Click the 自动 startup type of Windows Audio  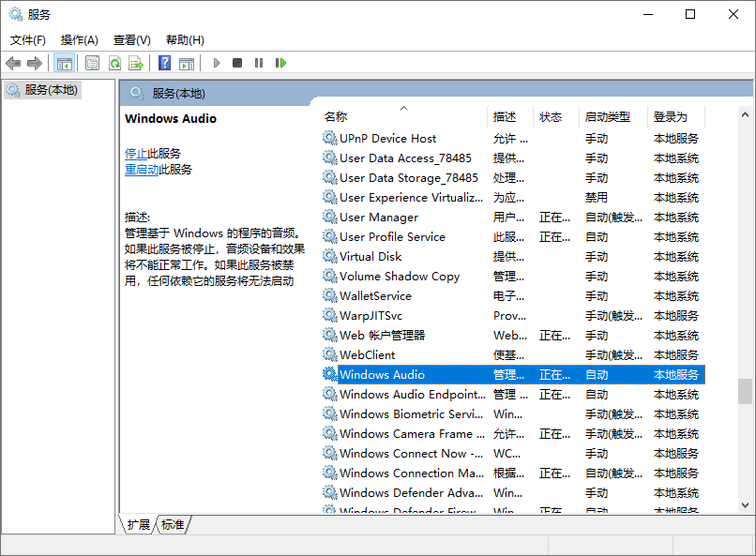[x=596, y=374]
